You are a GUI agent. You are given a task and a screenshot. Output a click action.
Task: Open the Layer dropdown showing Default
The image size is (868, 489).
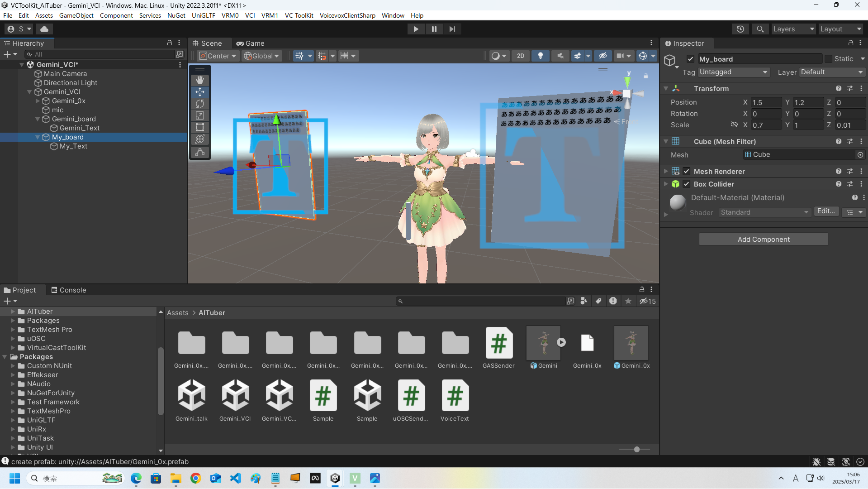click(x=832, y=72)
